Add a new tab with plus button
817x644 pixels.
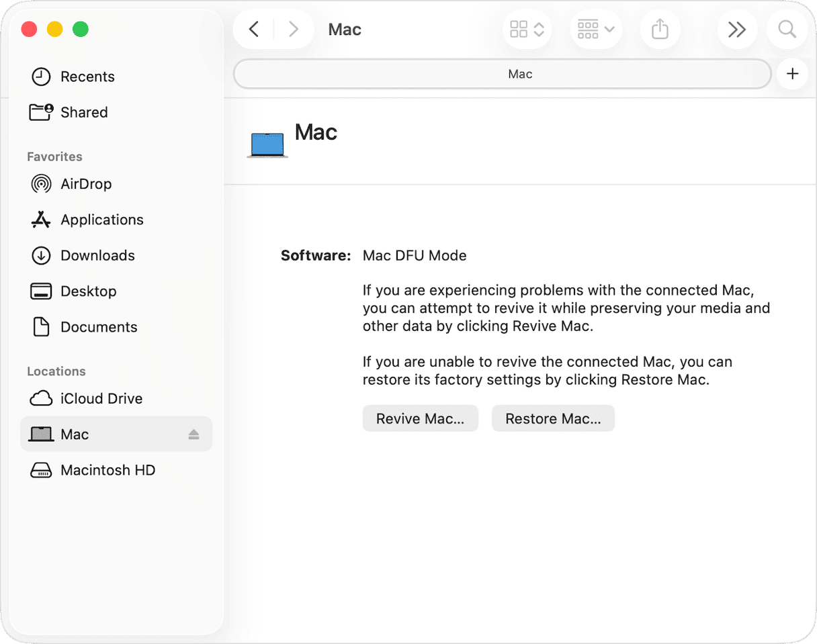792,74
